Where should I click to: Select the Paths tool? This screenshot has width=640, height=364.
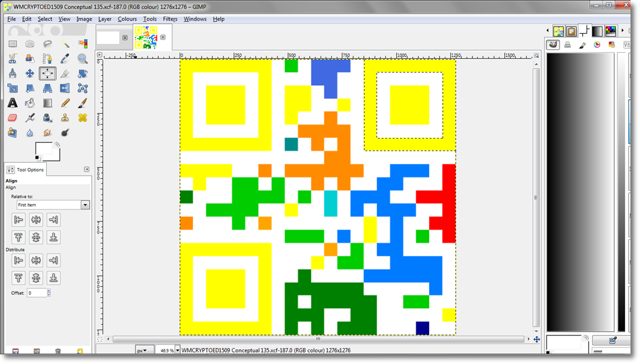point(47,59)
